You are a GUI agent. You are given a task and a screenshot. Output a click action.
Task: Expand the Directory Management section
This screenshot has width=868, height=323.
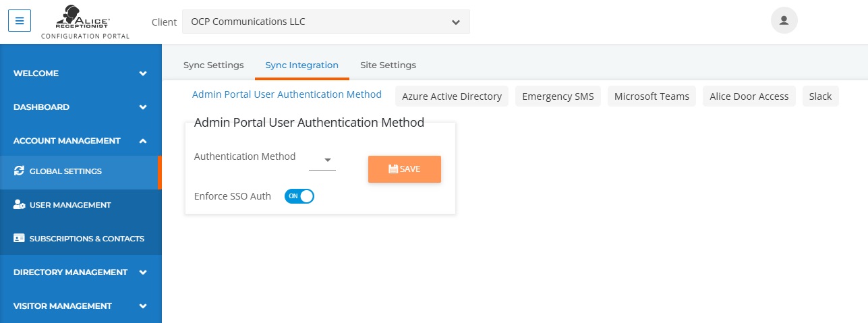81,272
